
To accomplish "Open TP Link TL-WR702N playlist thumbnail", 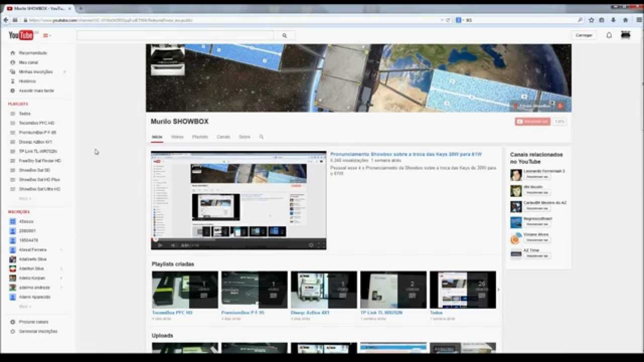I will (x=393, y=290).
